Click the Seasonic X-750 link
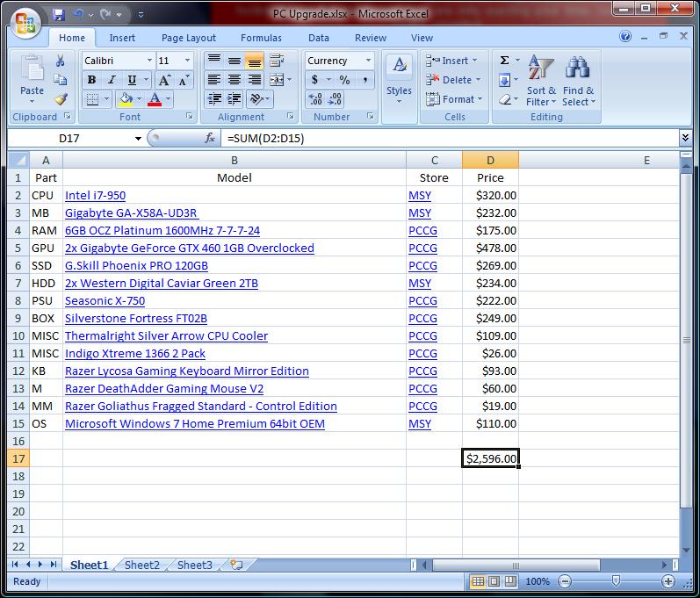This screenshot has height=598, width=700. click(x=105, y=301)
